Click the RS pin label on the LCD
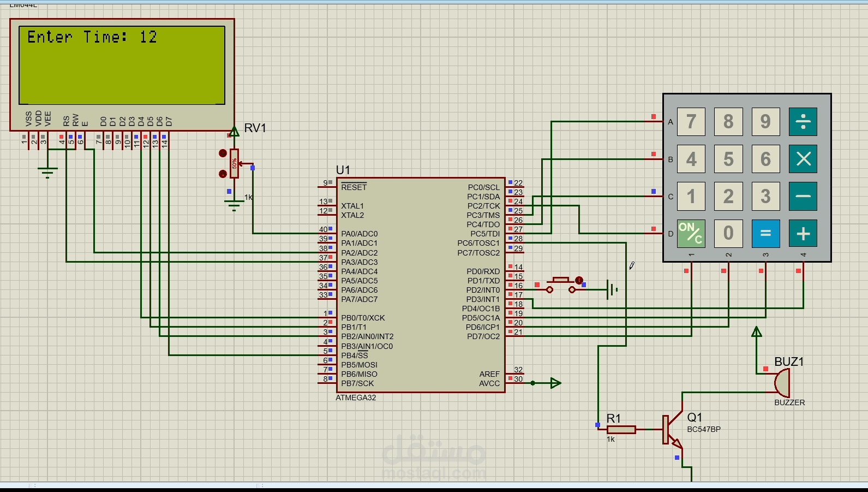Screen dimensions: 868x492 pyautogui.click(x=67, y=121)
